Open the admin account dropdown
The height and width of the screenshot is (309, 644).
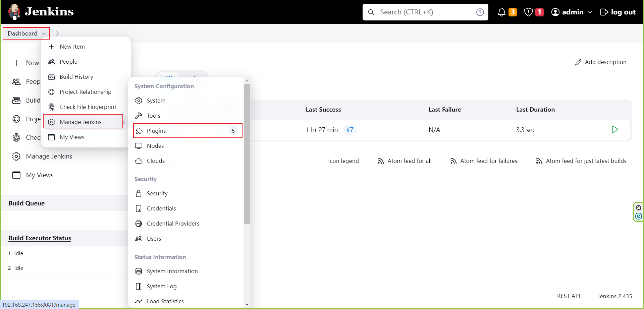[571, 12]
